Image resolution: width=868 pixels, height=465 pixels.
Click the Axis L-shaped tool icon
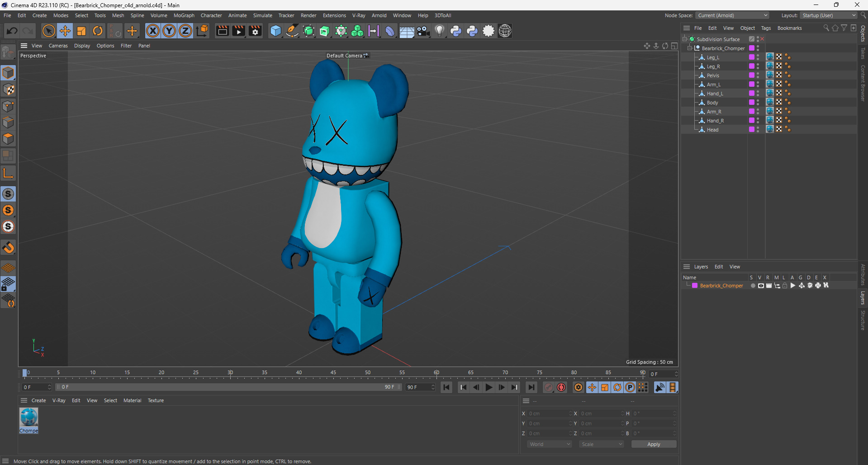coord(8,173)
